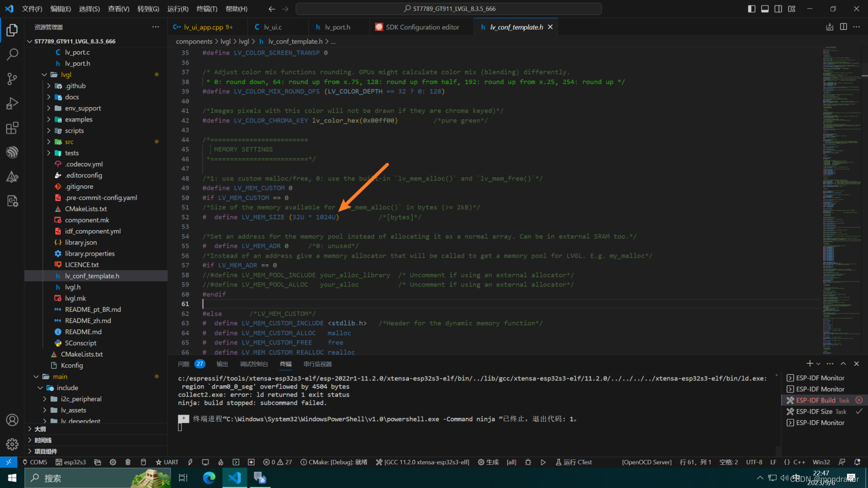Click the OpenOCD Server status item
This screenshot has width=868, height=488.
(x=646, y=462)
